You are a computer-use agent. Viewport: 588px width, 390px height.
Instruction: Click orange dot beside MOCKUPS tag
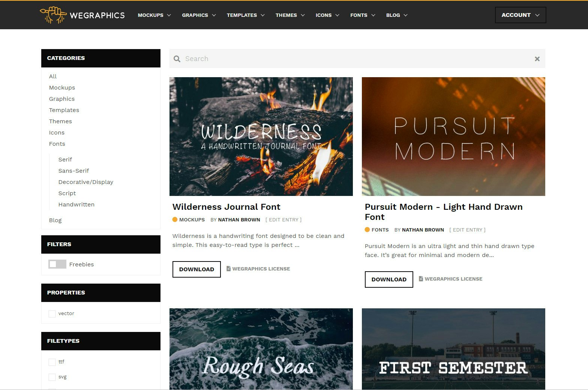point(175,220)
